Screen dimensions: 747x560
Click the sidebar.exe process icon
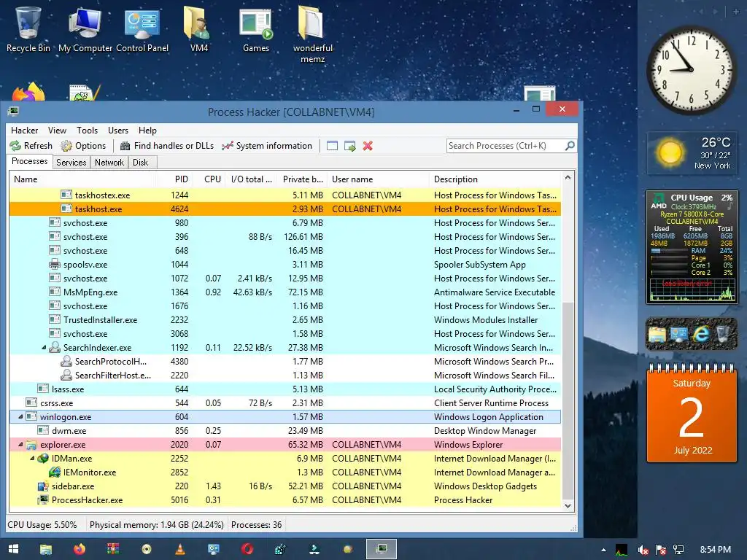point(43,486)
